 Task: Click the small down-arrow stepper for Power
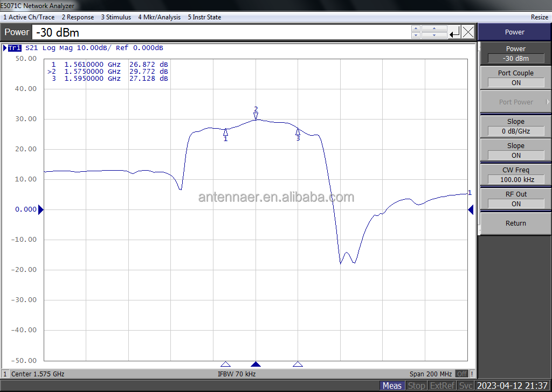(x=416, y=36)
